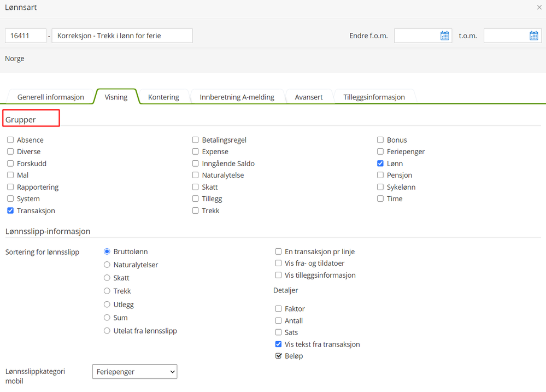The image size is (546, 392).
Task: Click the wage type description text field
Action: tap(122, 36)
